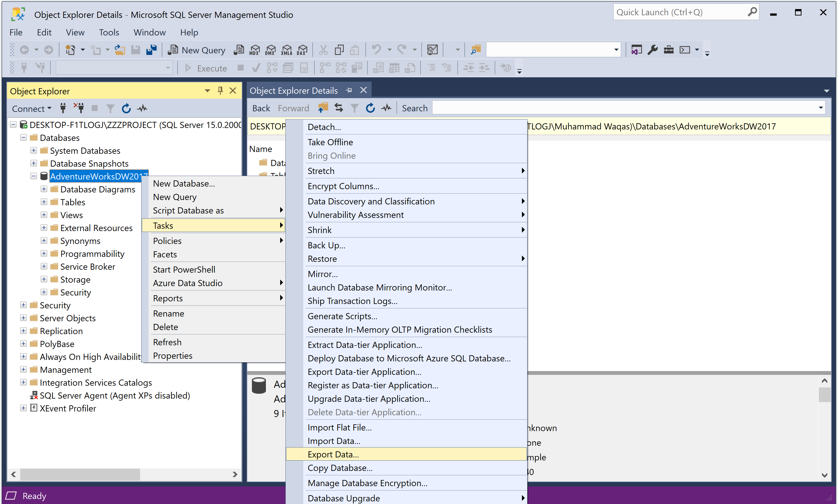Image resolution: width=839 pixels, height=504 pixels.
Task: Click the Search field in Object Explorer Details
Action: [625, 108]
